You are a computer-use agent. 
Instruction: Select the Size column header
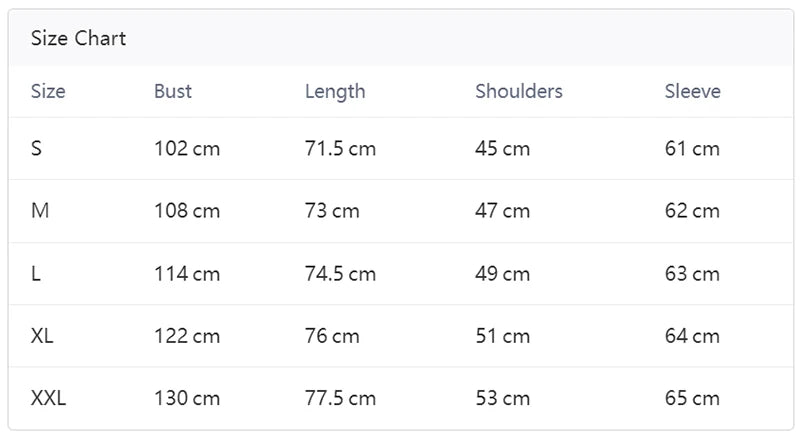coord(48,91)
